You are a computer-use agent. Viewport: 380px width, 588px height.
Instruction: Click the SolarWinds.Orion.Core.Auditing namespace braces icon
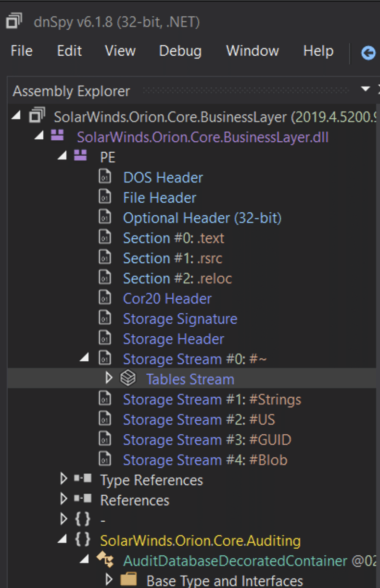pyautogui.click(x=82, y=540)
